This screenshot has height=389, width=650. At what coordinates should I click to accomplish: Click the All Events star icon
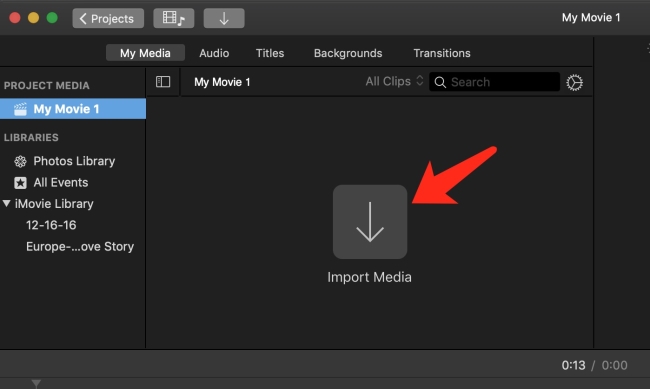pos(20,183)
